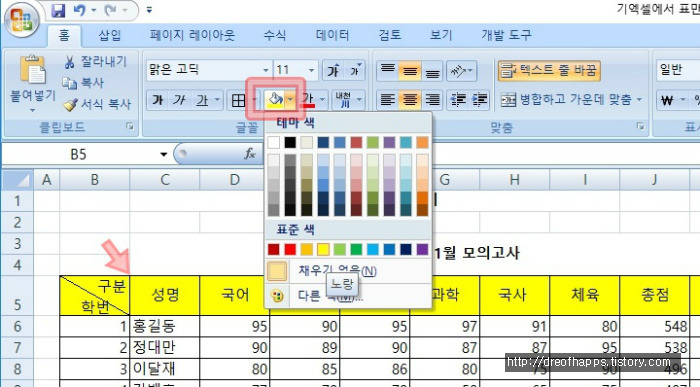
Task: Toggle middle vertical alignment
Action: pyautogui.click(x=410, y=70)
